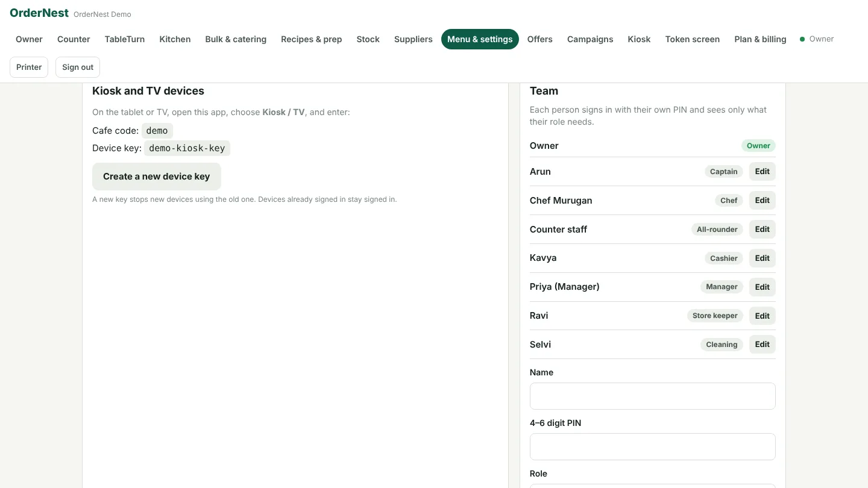Image resolution: width=868 pixels, height=488 pixels.
Task: Focus the 4–6 digit PIN field
Action: (x=653, y=447)
